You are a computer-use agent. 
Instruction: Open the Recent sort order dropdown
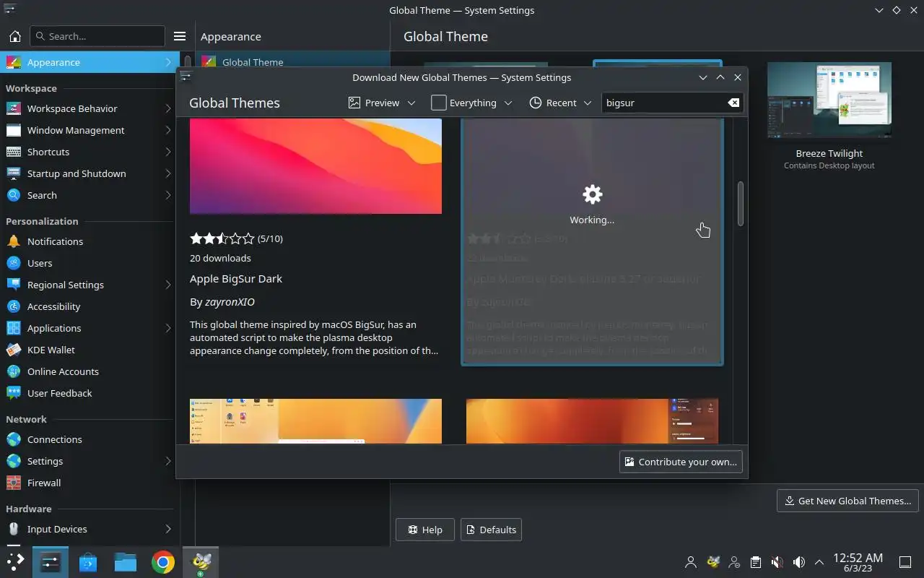coord(560,103)
